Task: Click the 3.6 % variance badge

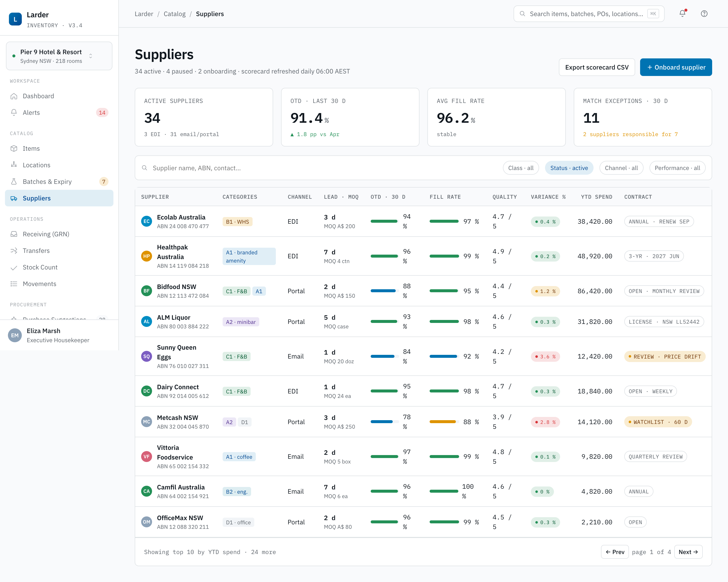Action: (545, 357)
